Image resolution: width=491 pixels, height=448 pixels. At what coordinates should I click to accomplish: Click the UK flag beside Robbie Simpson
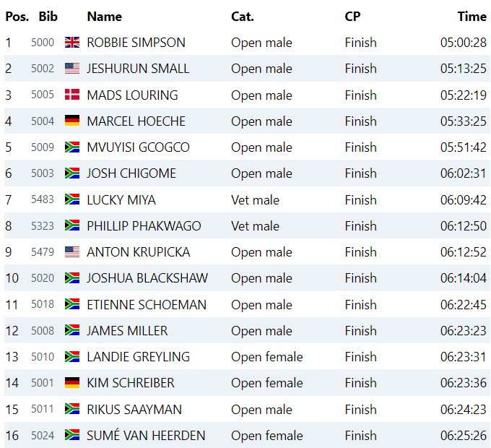(72, 43)
